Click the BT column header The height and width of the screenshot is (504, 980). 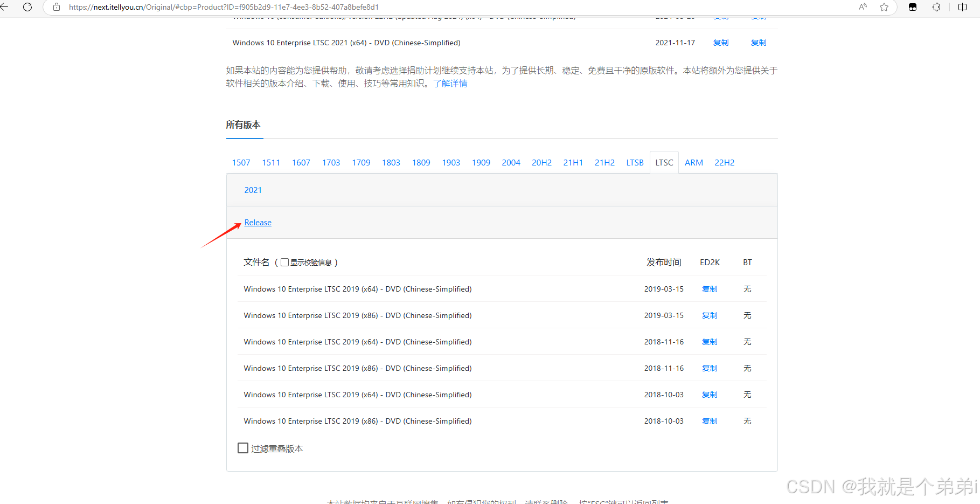point(747,263)
